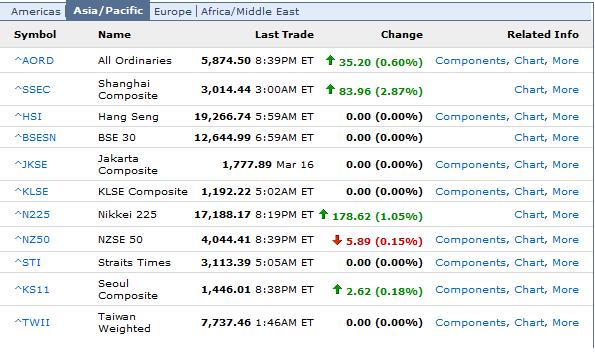Click the green up arrow for Seoul Composite

337,289
